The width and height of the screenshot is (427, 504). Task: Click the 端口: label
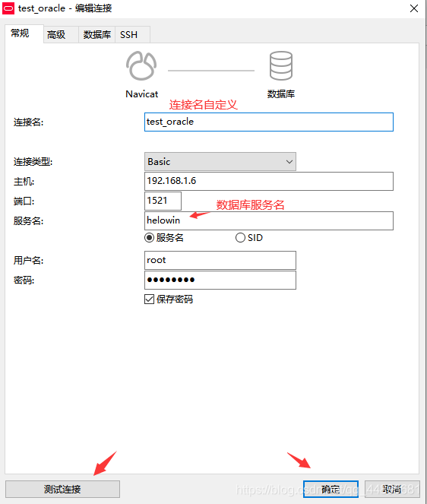24,201
